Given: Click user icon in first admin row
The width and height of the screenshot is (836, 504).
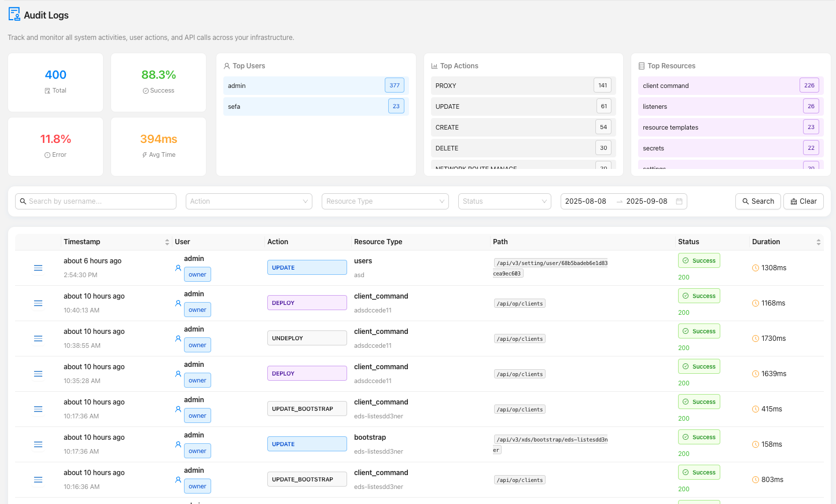Looking at the screenshot, I should pos(178,268).
